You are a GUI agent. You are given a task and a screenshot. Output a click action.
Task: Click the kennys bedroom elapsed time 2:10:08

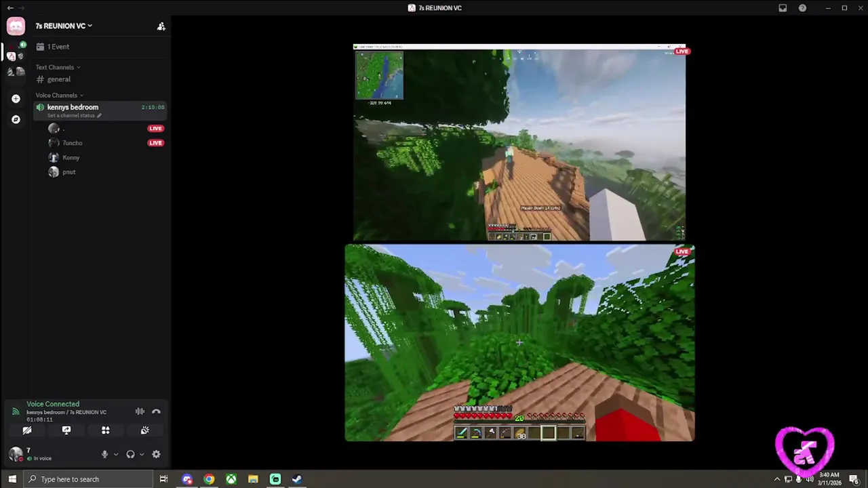coord(153,107)
